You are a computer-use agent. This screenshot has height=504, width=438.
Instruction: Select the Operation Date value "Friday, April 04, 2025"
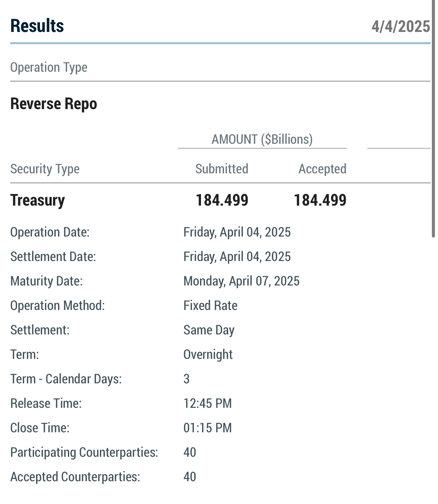pos(237,232)
